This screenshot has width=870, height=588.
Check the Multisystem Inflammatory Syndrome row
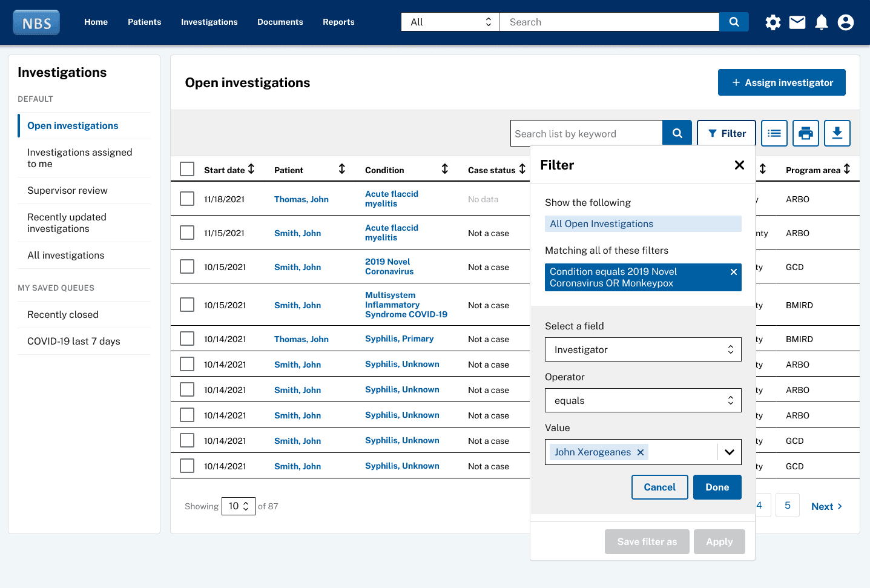pos(187,305)
